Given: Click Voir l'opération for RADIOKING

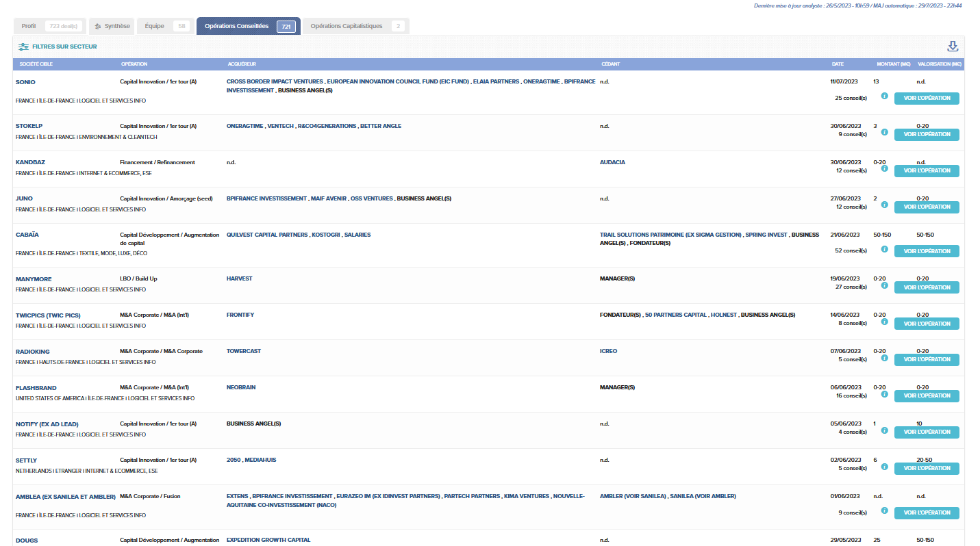Looking at the screenshot, I should pos(927,360).
